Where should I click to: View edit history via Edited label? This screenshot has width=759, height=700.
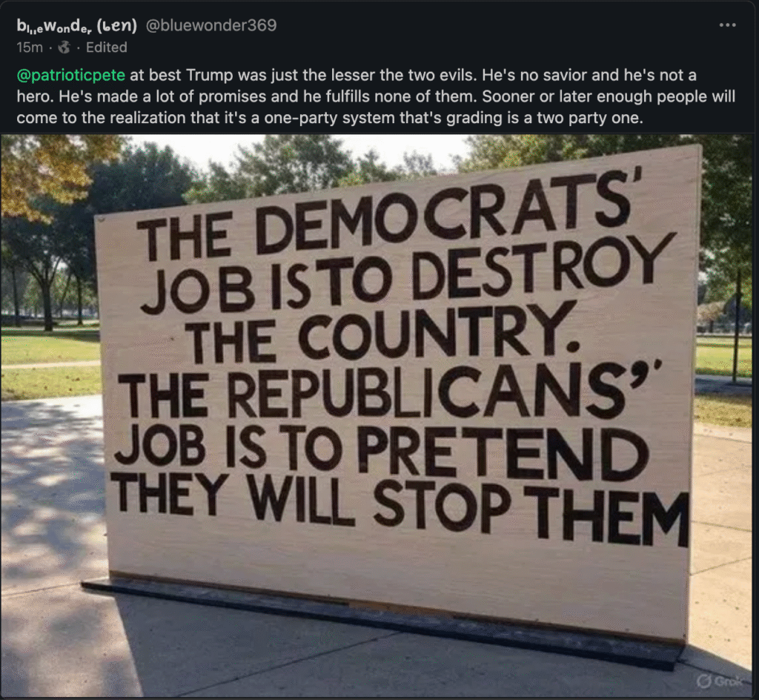click(107, 47)
